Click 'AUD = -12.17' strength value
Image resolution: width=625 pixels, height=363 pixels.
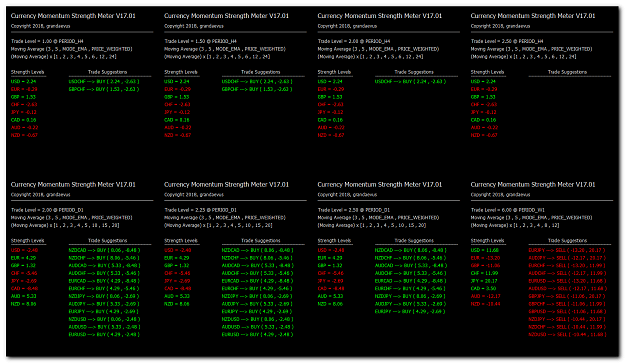(485, 296)
